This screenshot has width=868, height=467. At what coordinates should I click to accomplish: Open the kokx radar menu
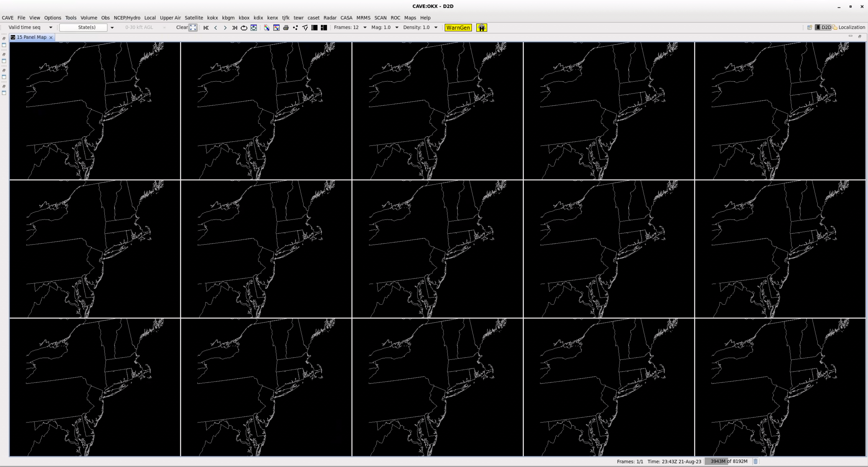coord(212,18)
